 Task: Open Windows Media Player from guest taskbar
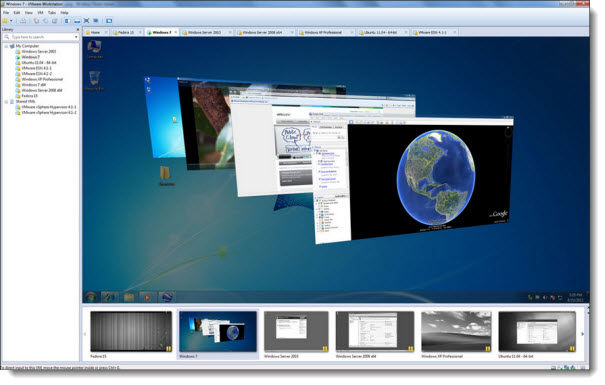click(x=147, y=297)
